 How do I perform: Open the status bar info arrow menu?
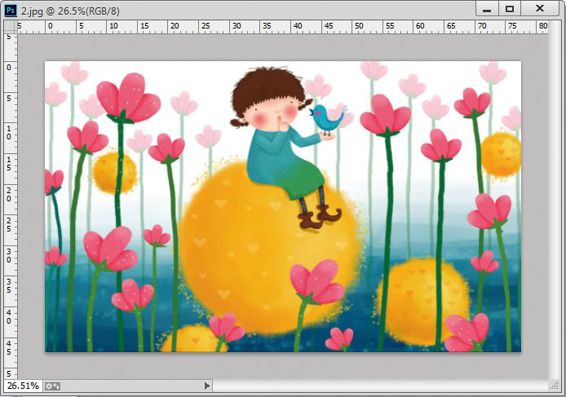207,386
